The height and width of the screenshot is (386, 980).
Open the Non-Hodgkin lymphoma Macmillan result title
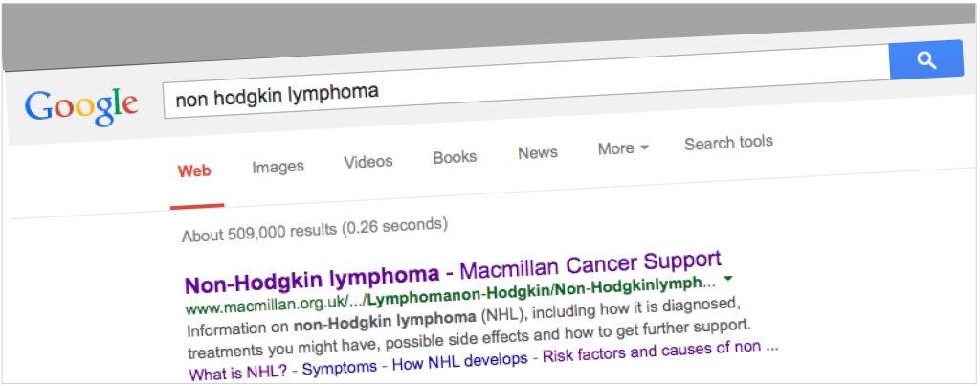454,271
